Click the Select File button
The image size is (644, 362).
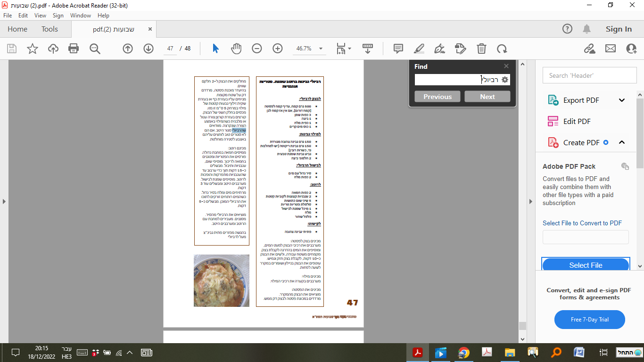click(586, 265)
